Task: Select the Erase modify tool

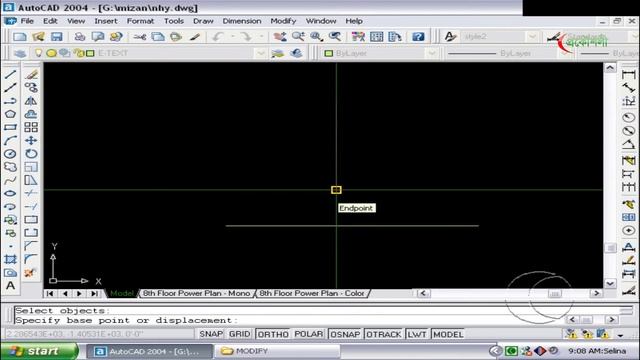Action: point(31,74)
